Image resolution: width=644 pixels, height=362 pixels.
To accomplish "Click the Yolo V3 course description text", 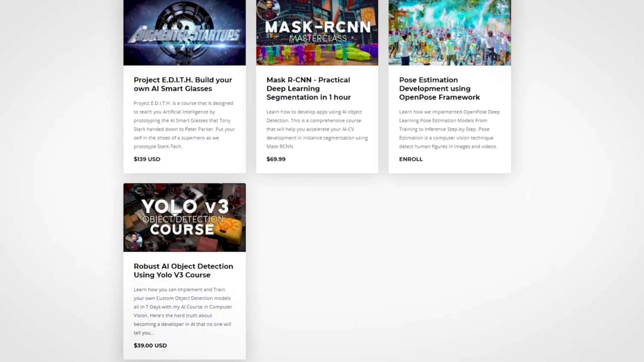I will point(183,311).
